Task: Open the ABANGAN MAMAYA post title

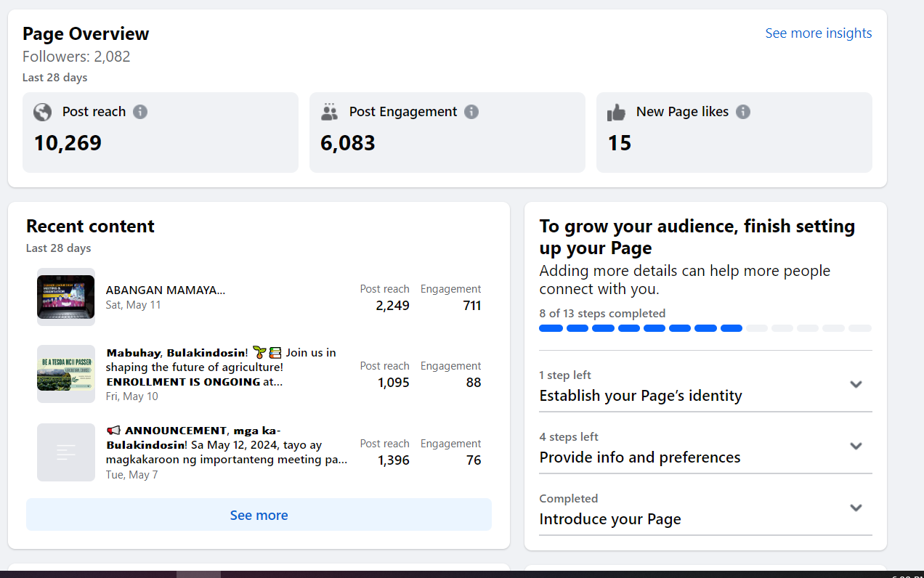Action: point(166,290)
